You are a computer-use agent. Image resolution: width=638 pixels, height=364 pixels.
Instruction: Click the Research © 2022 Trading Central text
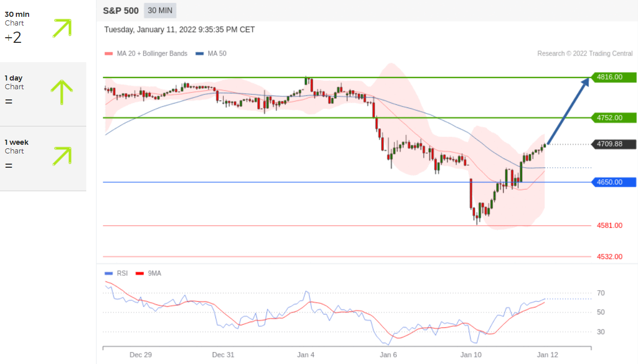(x=585, y=54)
